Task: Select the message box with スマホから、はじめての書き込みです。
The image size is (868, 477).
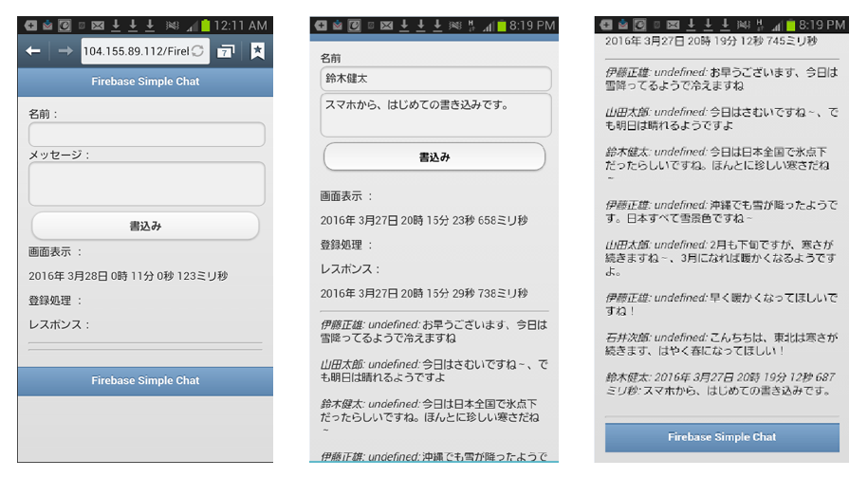Action: (435, 115)
